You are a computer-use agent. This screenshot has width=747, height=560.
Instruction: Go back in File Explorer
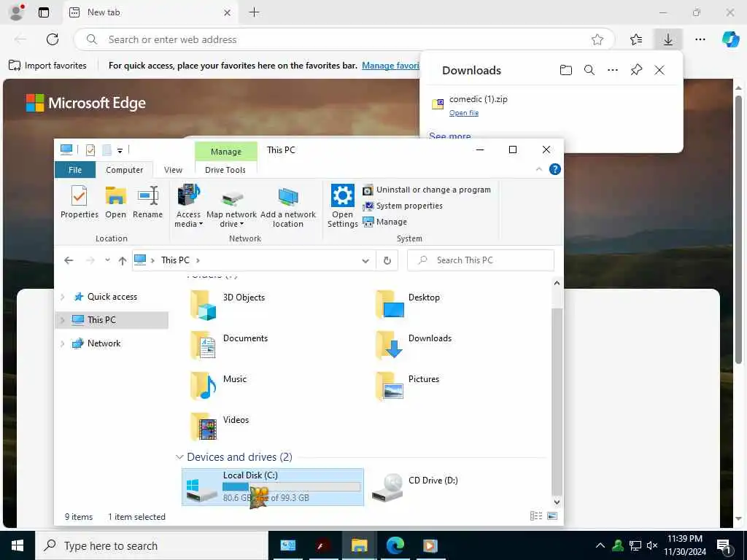coord(69,260)
